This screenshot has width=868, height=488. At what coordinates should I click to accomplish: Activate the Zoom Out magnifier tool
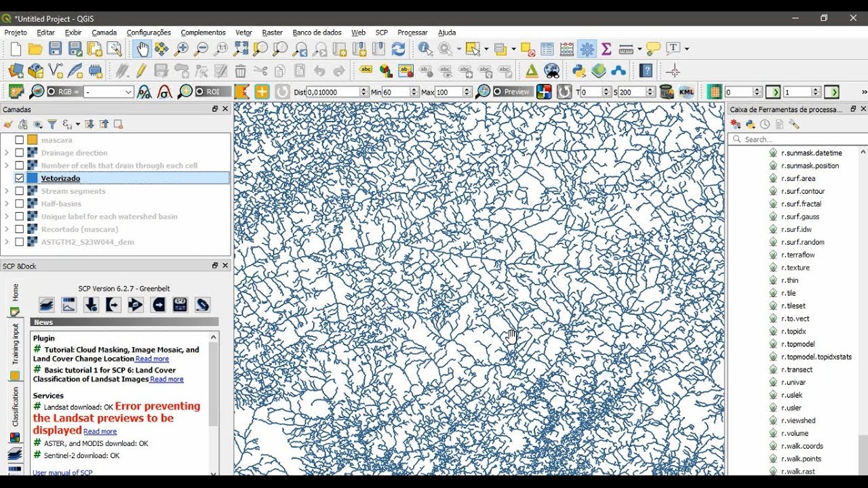point(201,49)
